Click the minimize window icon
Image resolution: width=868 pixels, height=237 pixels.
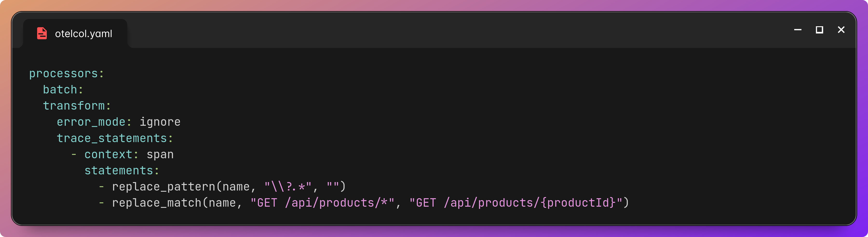click(798, 30)
